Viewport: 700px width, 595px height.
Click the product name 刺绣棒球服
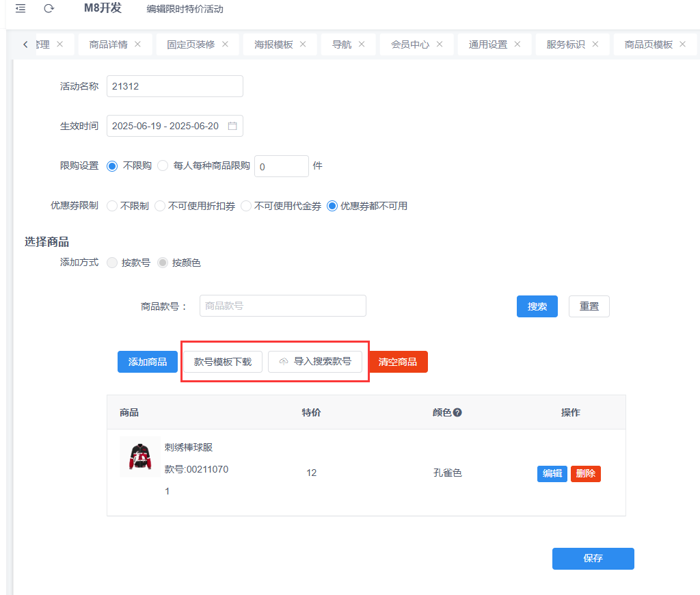189,447
